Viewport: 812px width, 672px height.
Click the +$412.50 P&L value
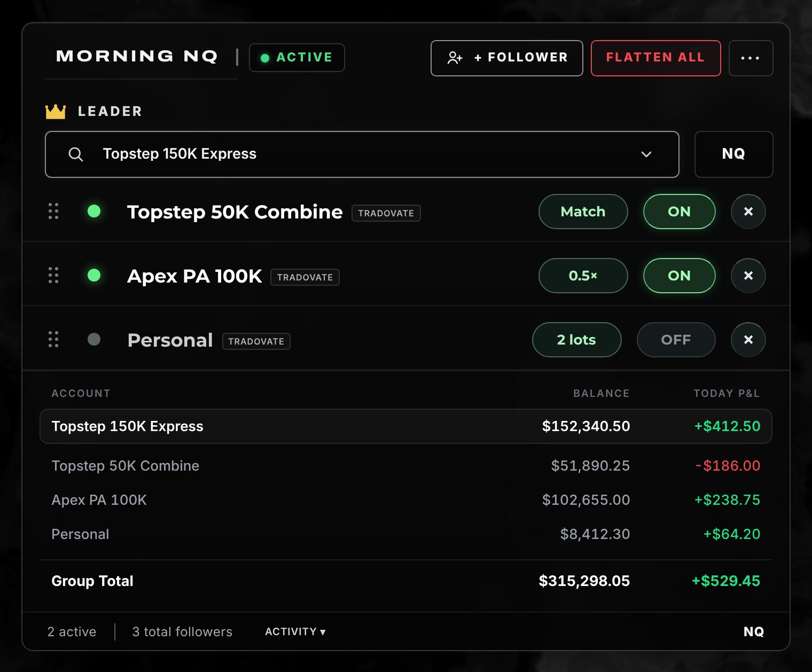[727, 426]
